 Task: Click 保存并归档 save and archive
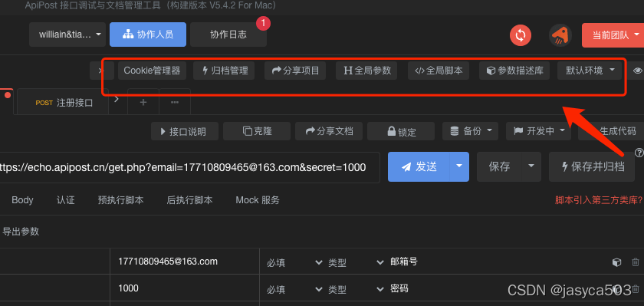coord(593,166)
